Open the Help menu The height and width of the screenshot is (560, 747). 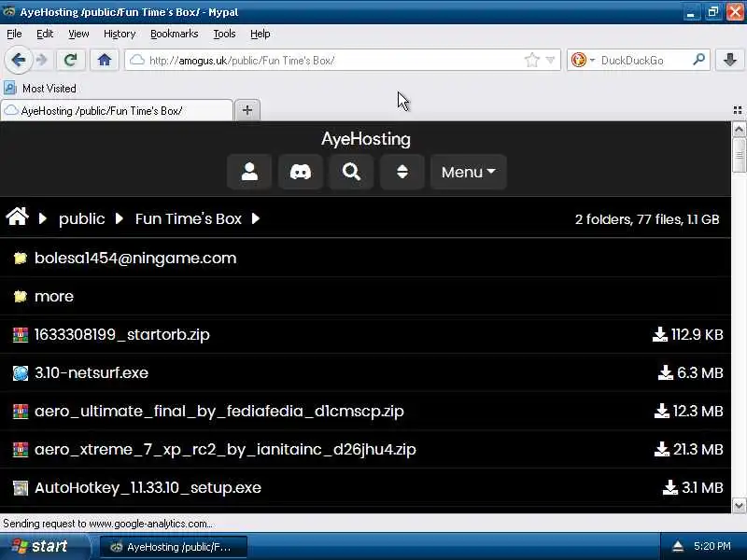tap(261, 34)
